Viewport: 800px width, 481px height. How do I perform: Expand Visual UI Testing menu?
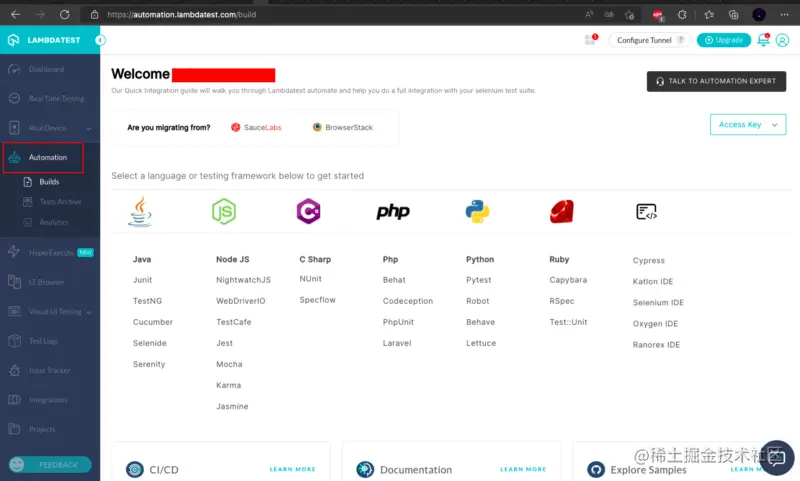coord(50,312)
